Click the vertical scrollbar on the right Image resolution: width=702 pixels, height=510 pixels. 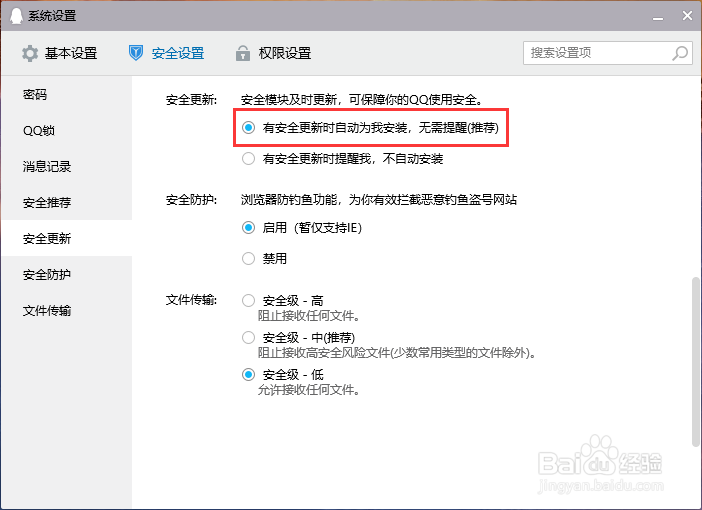tap(696, 362)
